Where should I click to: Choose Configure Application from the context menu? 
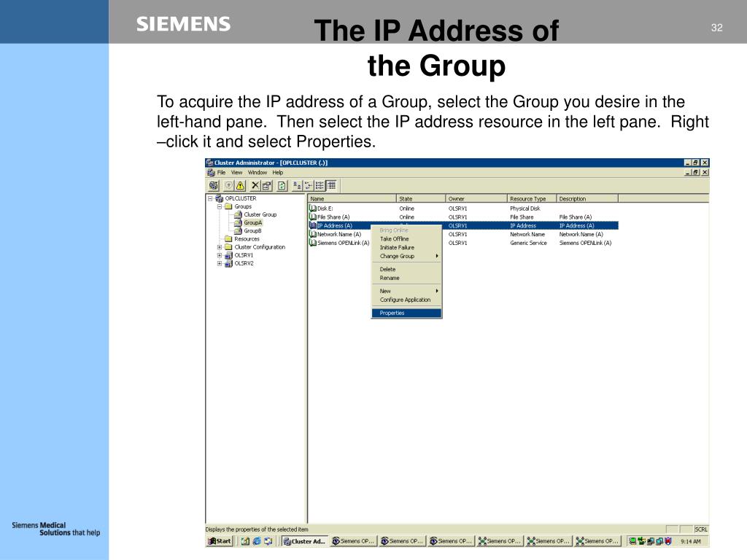tap(406, 300)
